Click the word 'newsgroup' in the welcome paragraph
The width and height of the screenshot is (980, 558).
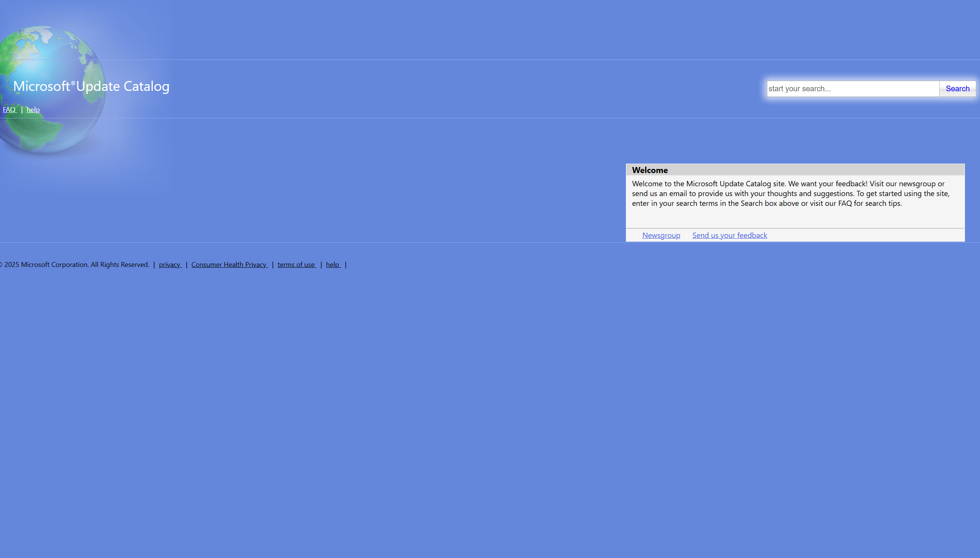click(x=917, y=184)
